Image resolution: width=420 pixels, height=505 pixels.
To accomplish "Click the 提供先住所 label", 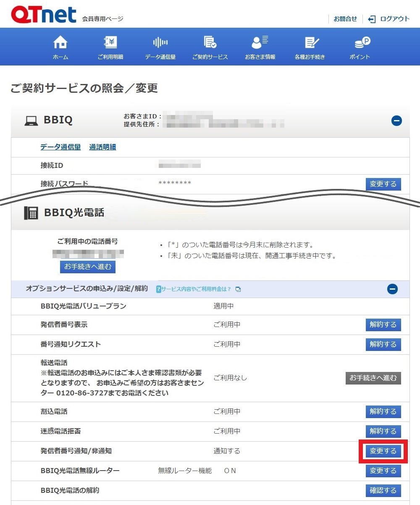I will point(142,124).
